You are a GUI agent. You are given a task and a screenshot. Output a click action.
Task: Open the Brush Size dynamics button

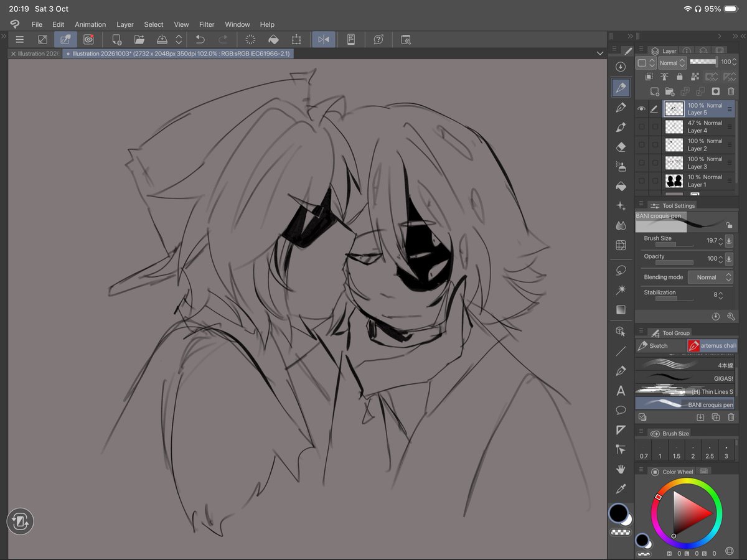point(729,241)
